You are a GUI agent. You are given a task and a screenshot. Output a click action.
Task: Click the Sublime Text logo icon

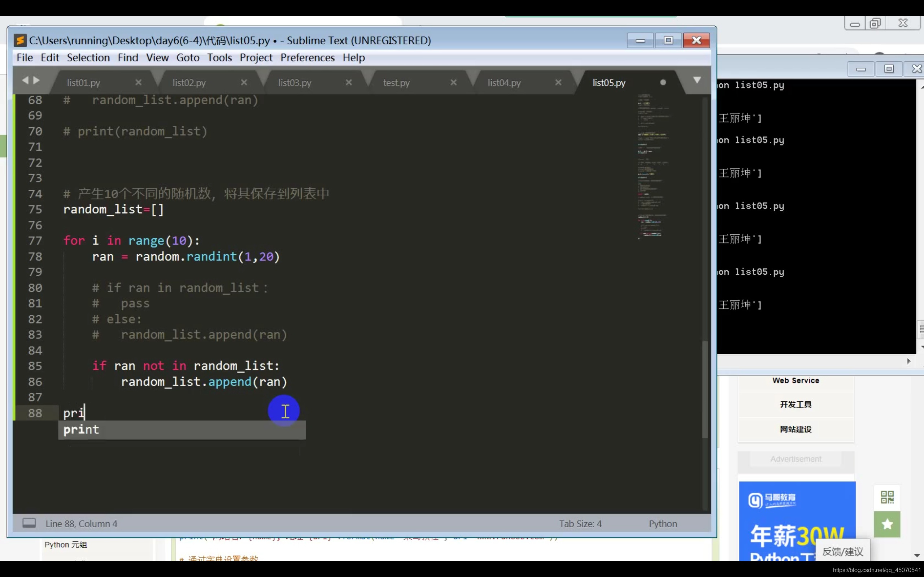click(x=20, y=40)
